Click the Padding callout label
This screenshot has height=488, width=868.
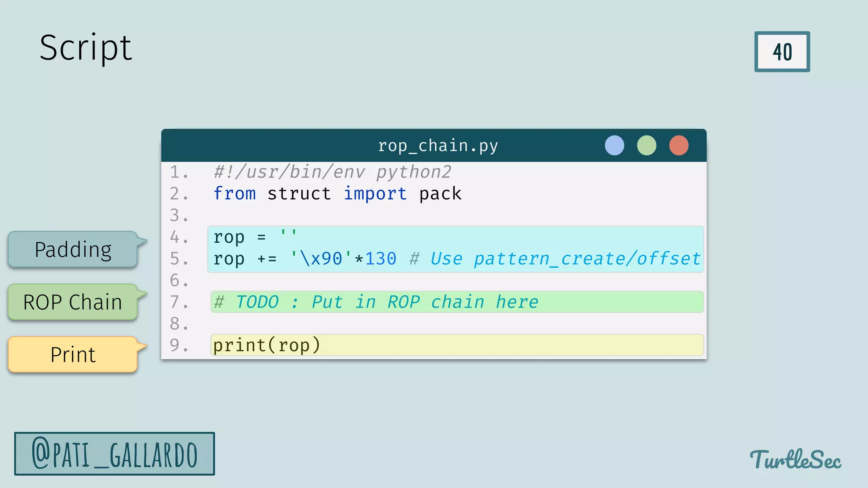73,250
